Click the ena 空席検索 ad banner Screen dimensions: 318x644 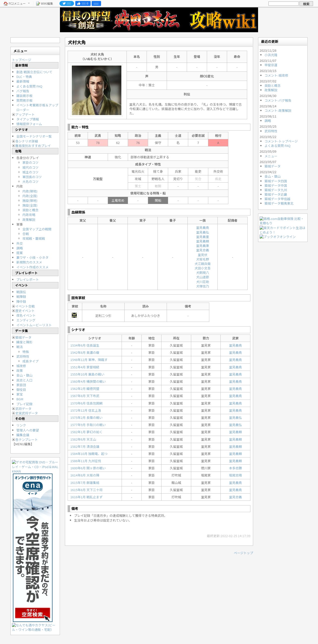(x=33, y=548)
